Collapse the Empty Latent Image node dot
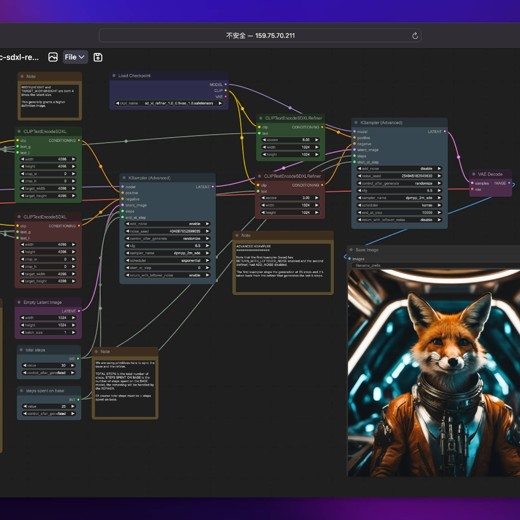 19,302
